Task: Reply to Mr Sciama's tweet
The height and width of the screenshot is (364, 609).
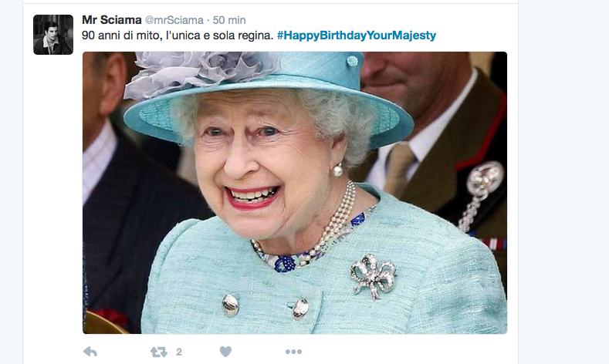Action: coord(90,352)
